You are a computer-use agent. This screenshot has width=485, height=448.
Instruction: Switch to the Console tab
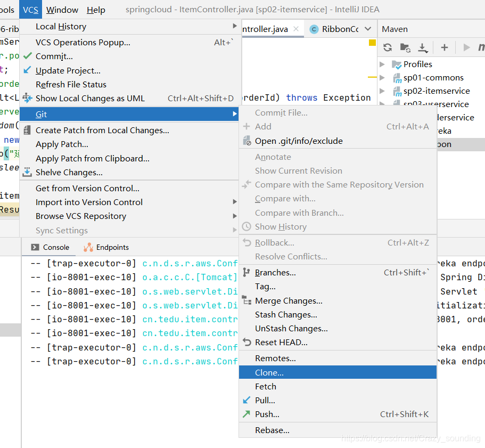[50, 247]
